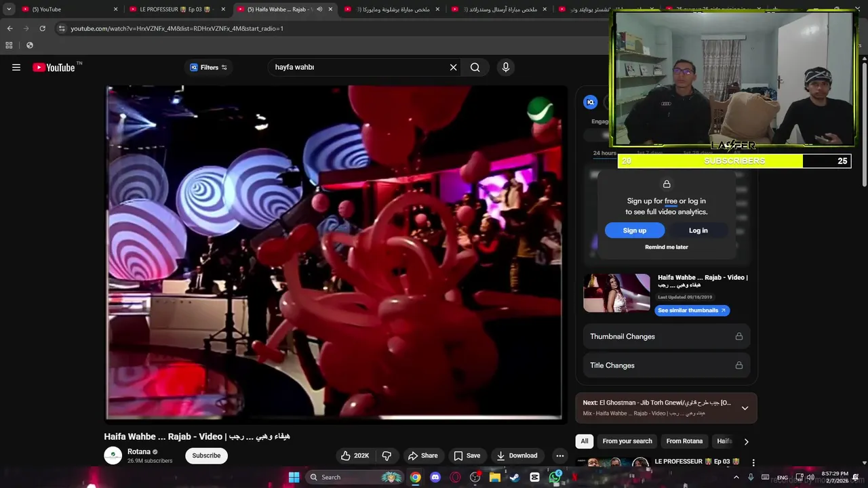Open WhatsApp from taskbar
This screenshot has width=868, height=488.
[555, 477]
